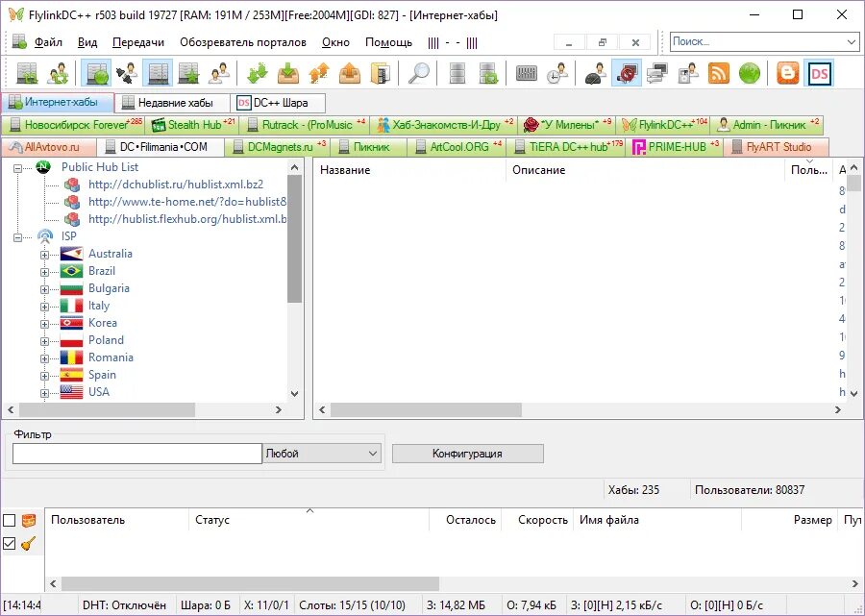Collapse the ISP tree node

coord(18,237)
